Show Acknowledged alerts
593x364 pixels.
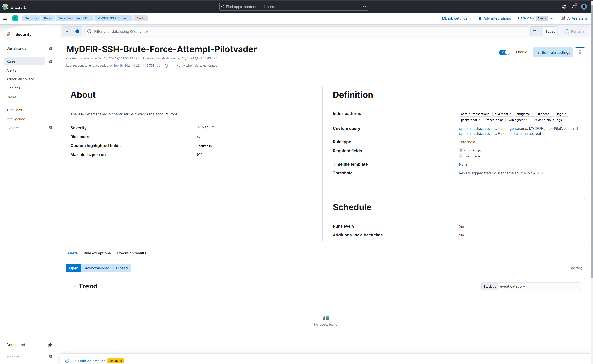click(97, 268)
